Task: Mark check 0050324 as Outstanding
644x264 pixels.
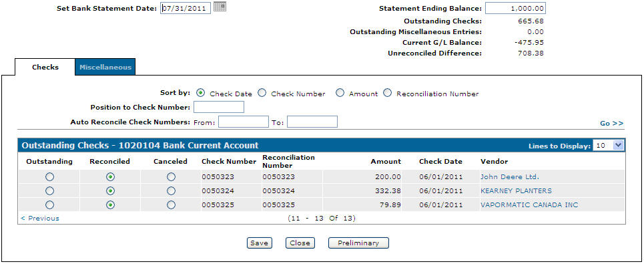Action: point(49,190)
